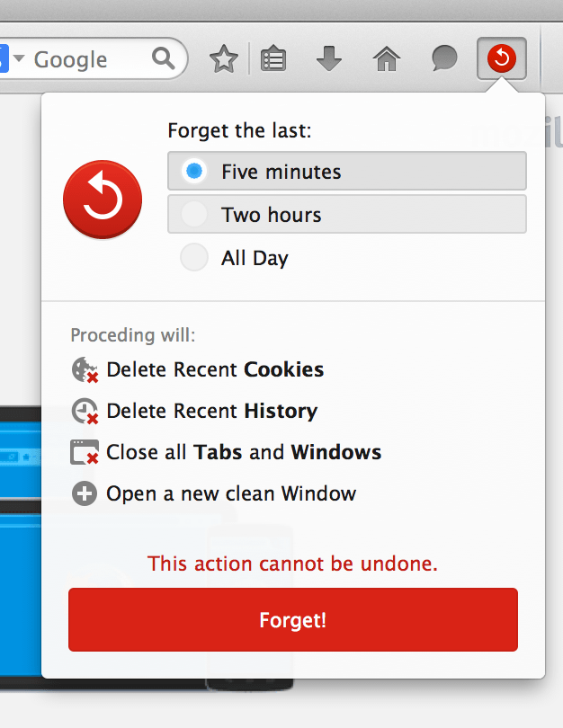This screenshot has width=563, height=728.
Task: Expand the search engine dropdown arrow
Action: click(x=19, y=59)
